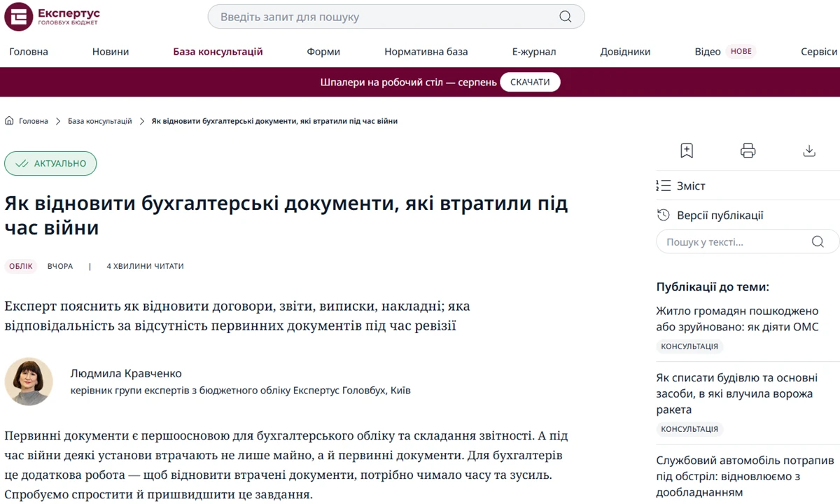Screen dimensions: 840x504
Task: Open the Новини menu item
Action: [x=111, y=51]
